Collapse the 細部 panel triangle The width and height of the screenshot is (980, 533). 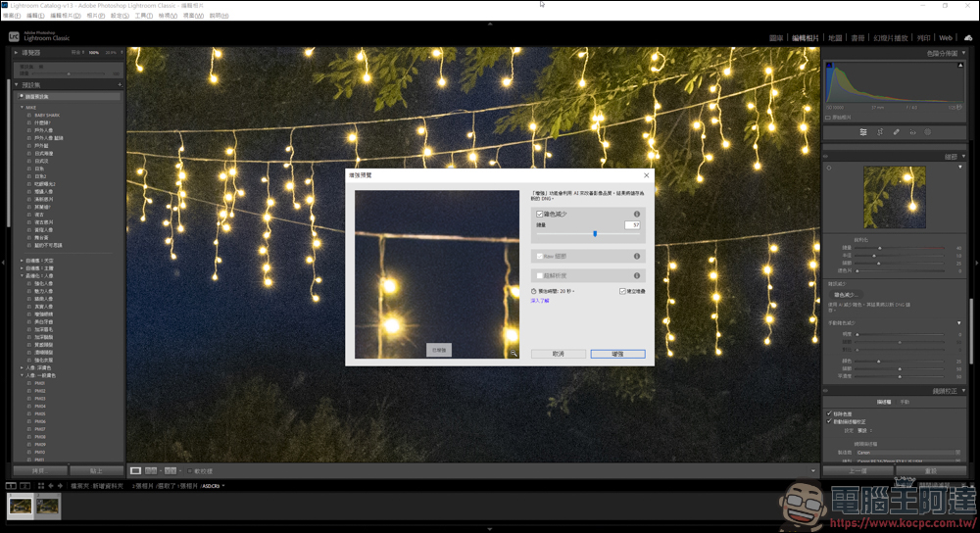coord(963,156)
